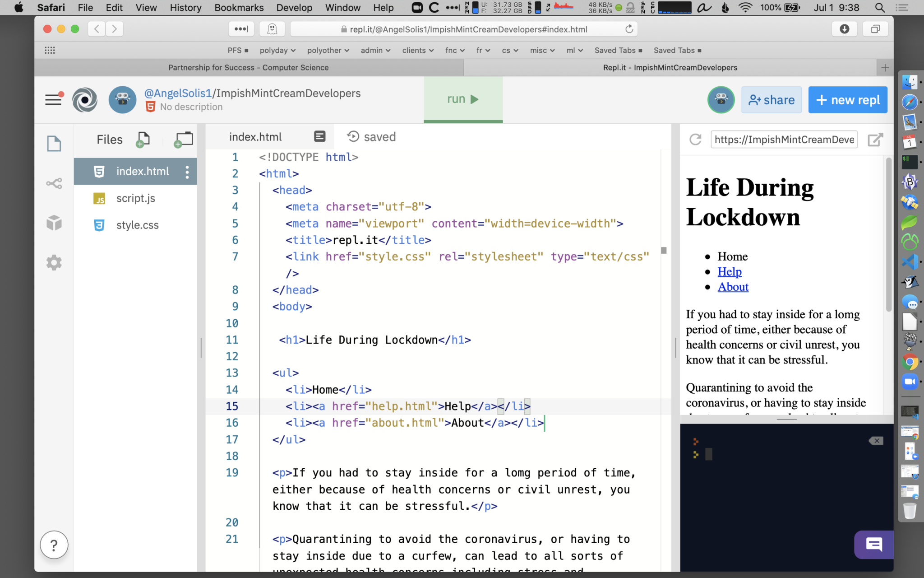Open the version control sidebar icon
This screenshot has height=578, width=924.
(x=54, y=183)
